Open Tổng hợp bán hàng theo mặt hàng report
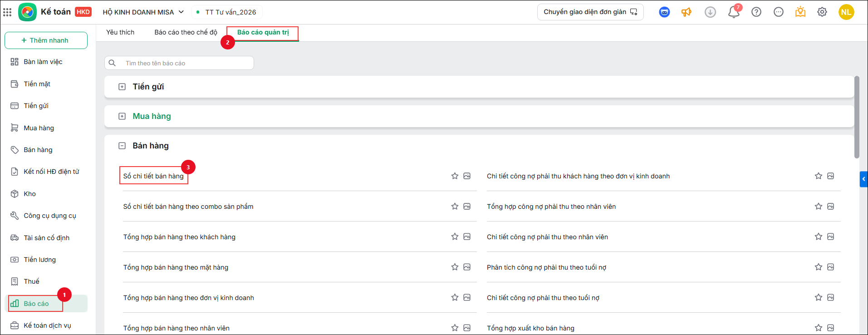The height and width of the screenshot is (335, 868). click(x=176, y=267)
